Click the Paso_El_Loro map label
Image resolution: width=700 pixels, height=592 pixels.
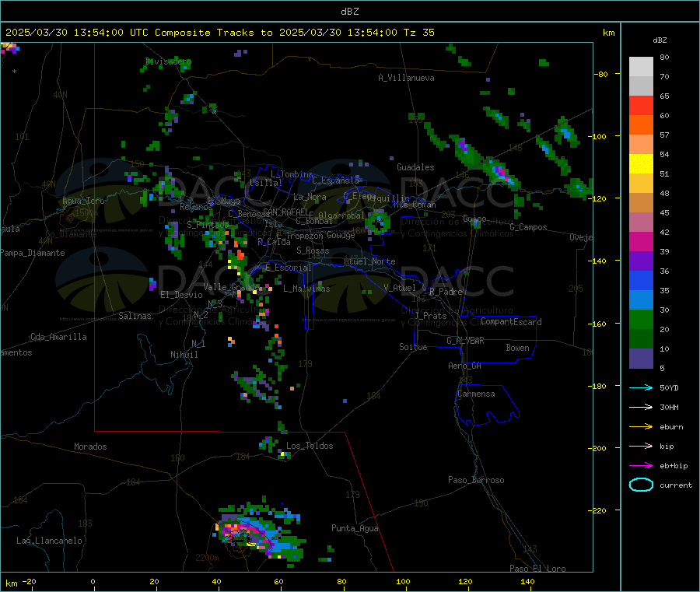coord(537,569)
